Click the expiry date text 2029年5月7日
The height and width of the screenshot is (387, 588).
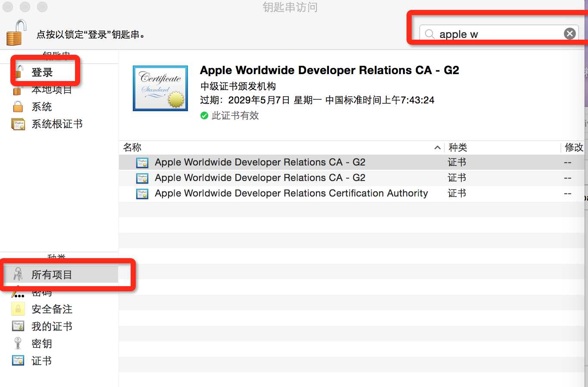click(x=260, y=100)
